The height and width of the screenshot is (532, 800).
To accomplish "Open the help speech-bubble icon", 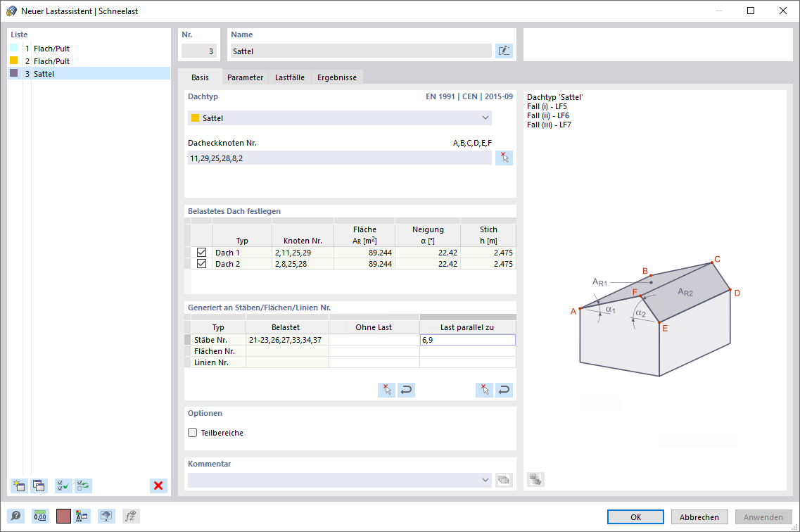I will point(15,517).
